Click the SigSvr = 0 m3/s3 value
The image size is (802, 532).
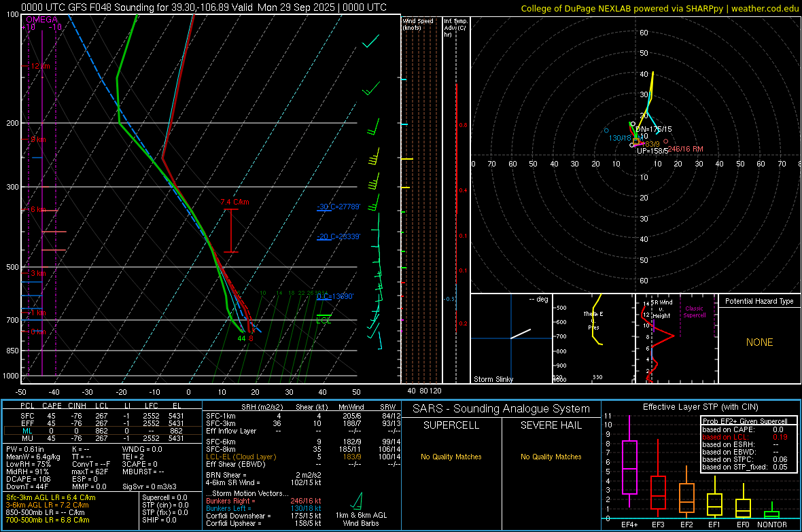click(x=150, y=487)
